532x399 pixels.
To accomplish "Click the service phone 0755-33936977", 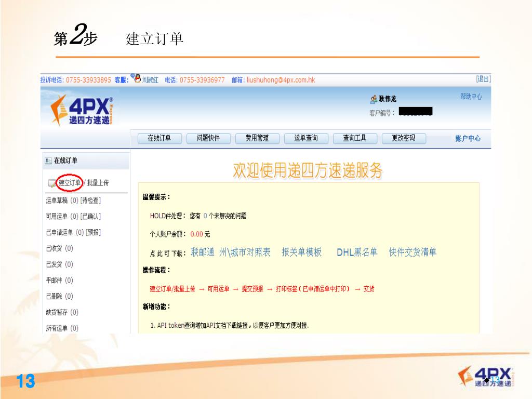I will (x=202, y=80).
